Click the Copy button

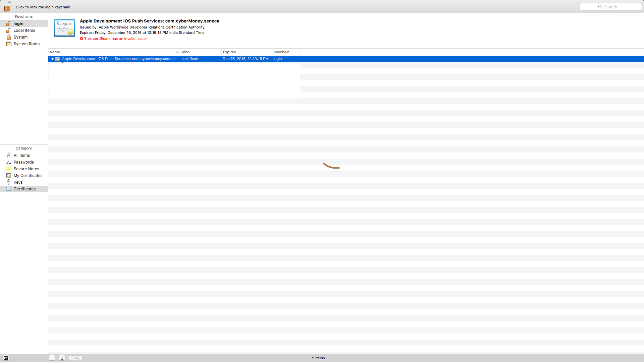75,358
